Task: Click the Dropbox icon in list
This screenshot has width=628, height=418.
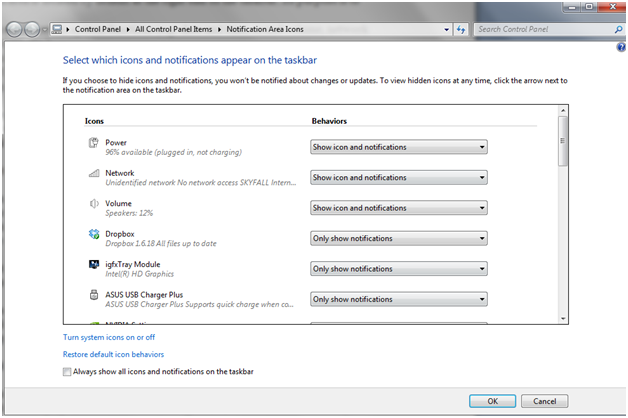Action: point(93,237)
